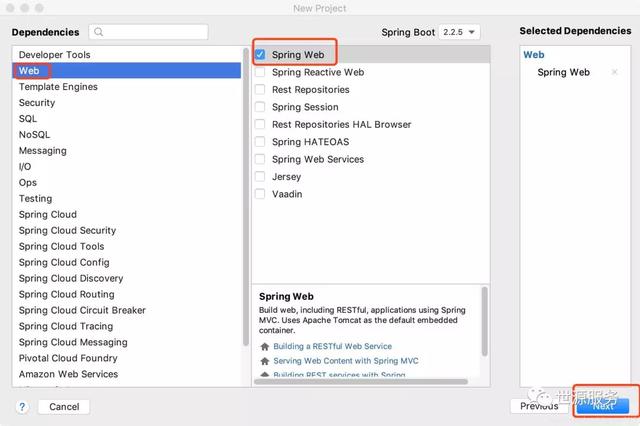Proceed with the Next button
This screenshot has height=426, width=640.
coord(603,406)
